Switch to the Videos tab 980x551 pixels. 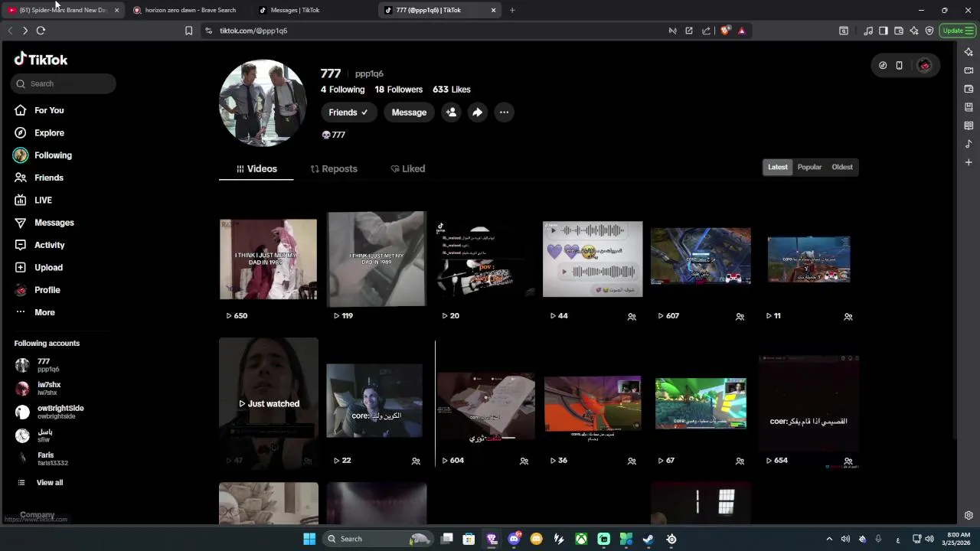pyautogui.click(x=256, y=168)
